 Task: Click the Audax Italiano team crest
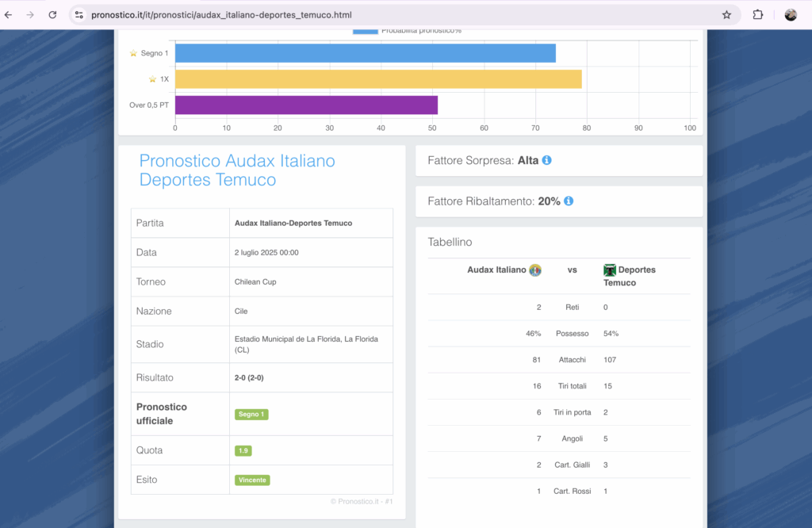click(x=535, y=270)
